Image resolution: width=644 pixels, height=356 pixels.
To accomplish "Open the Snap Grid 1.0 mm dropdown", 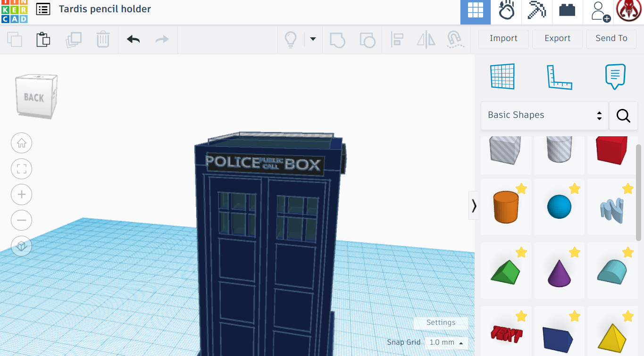I will coord(446,343).
